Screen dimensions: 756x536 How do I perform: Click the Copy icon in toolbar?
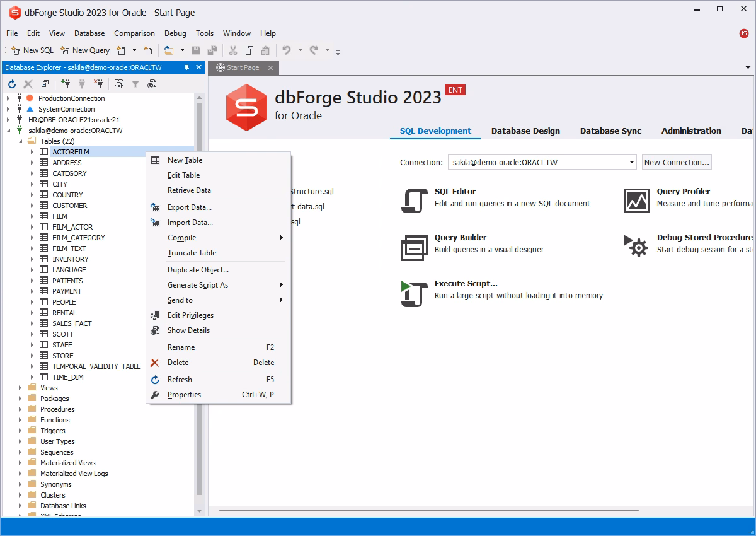tap(249, 50)
